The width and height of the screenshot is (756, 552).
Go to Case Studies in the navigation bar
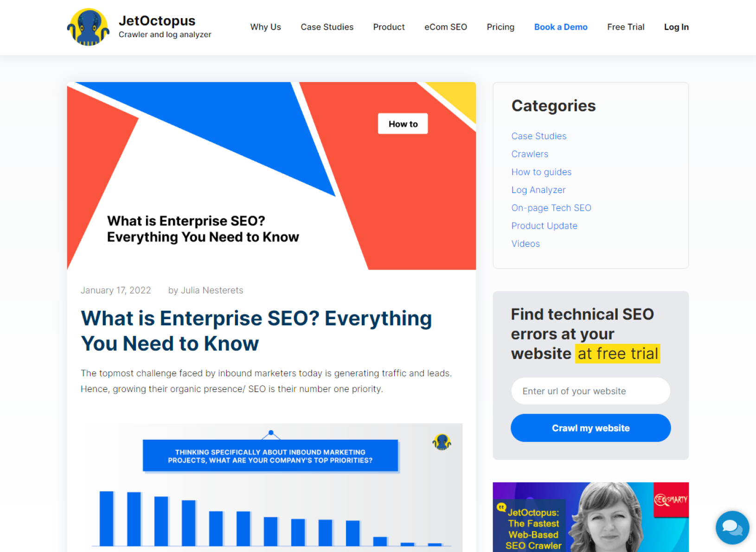click(x=327, y=27)
